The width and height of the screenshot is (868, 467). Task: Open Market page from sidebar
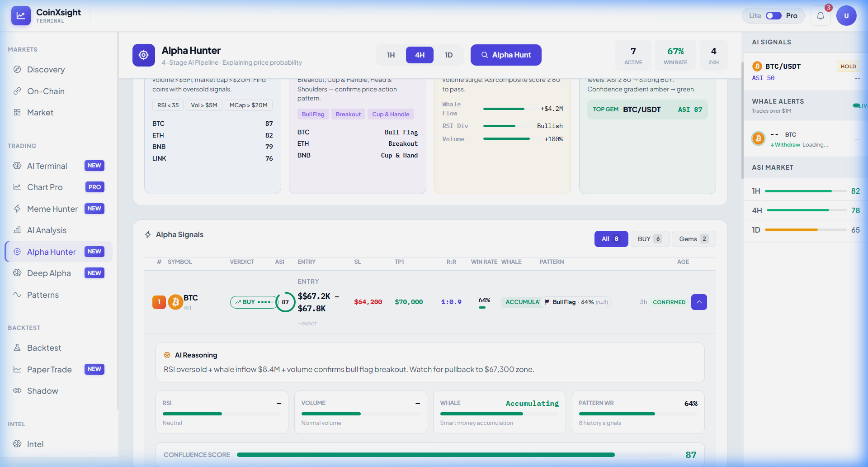[x=59, y=113]
